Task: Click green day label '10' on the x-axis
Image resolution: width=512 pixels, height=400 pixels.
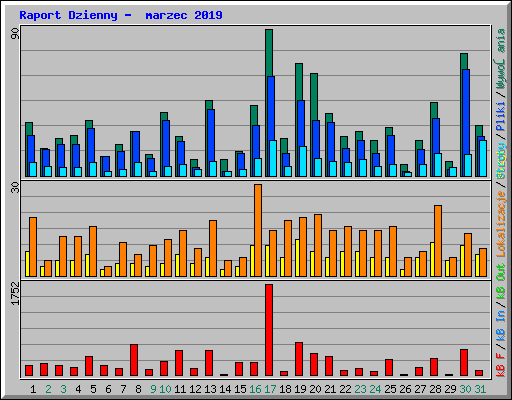Action: [x=165, y=389]
